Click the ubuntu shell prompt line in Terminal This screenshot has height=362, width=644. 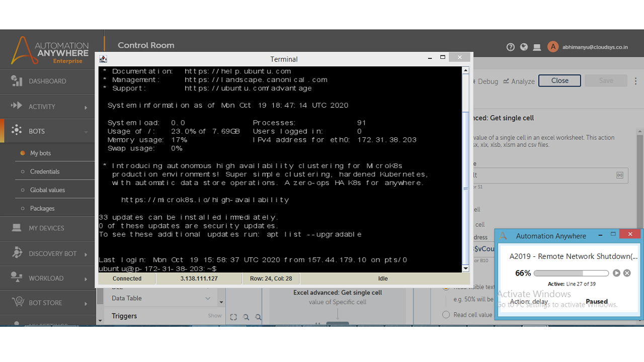[158, 269]
